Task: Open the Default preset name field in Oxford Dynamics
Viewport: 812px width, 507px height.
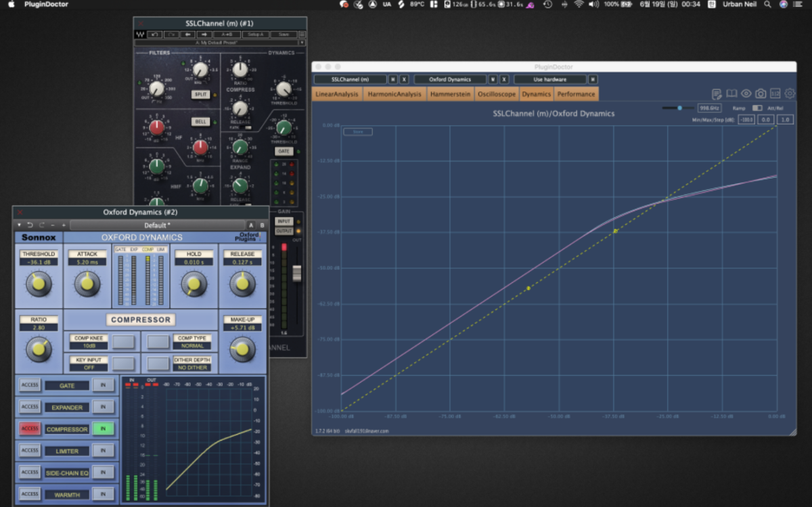Action: [157, 225]
